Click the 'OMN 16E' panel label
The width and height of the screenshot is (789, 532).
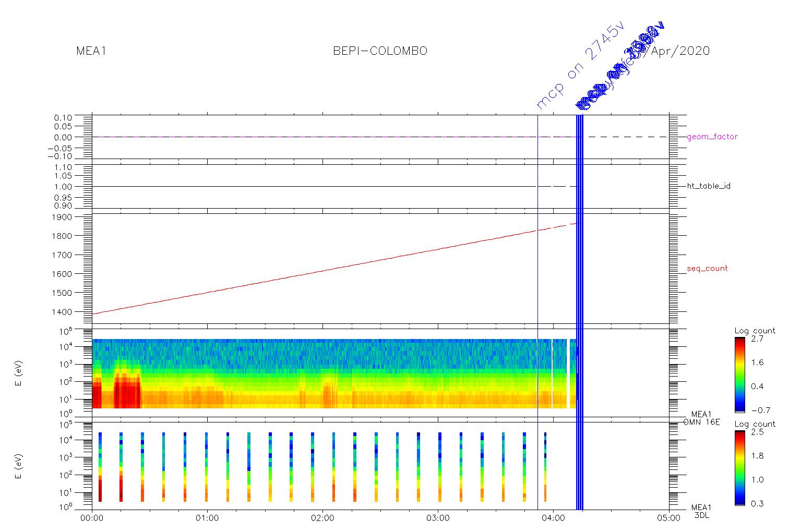(x=701, y=422)
